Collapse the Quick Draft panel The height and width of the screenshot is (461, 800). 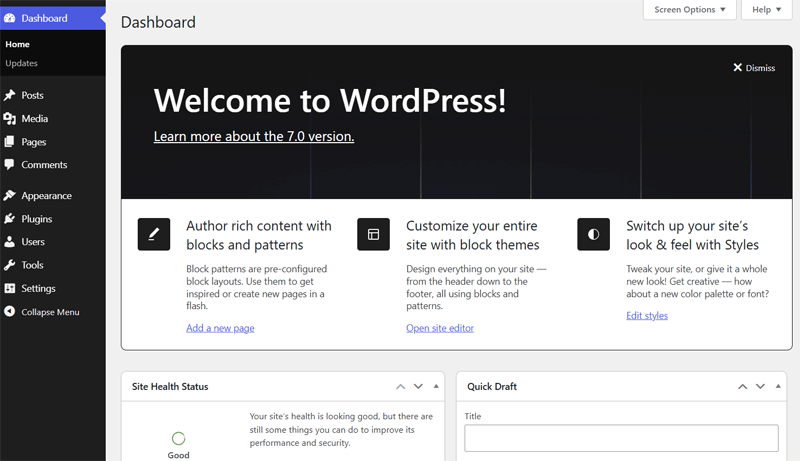coord(778,387)
